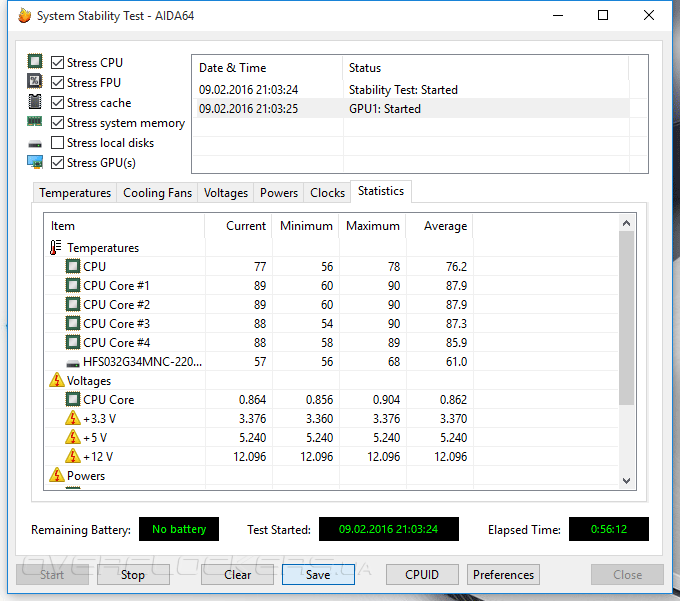
Task: Save the test results
Action: click(x=318, y=575)
